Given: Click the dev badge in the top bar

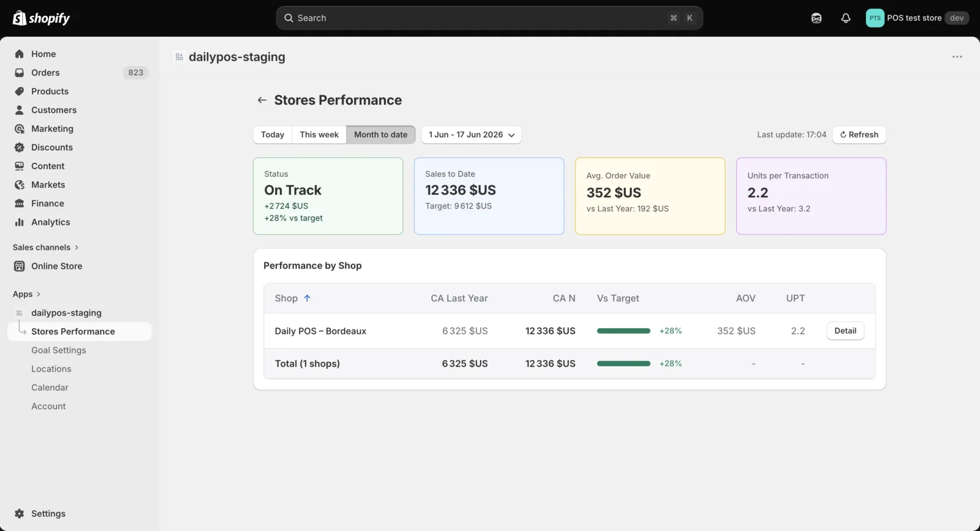Looking at the screenshot, I should coord(957,18).
